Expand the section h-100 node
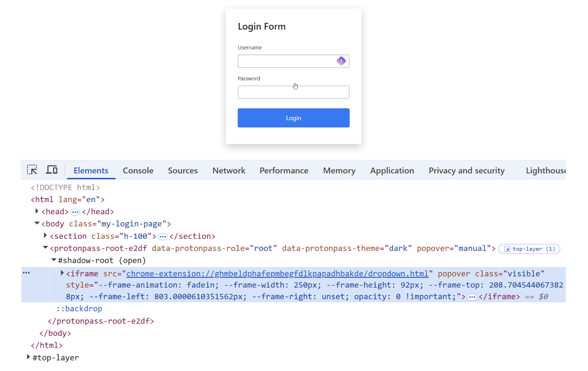 pyautogui.click(x=45, y=236)
